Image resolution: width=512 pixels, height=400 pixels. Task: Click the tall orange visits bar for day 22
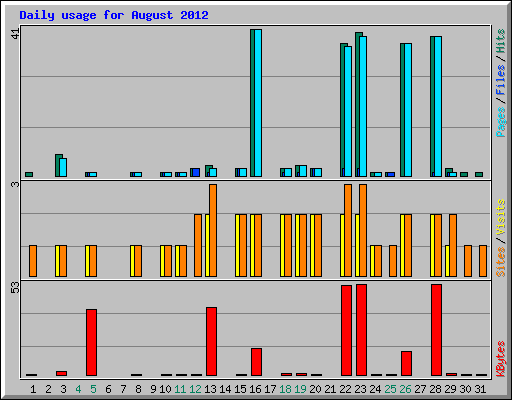(x=348, y=230)
